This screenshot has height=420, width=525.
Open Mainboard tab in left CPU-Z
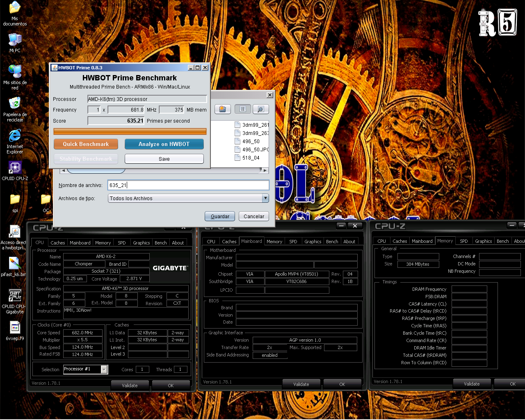click(x=80, y=243)
